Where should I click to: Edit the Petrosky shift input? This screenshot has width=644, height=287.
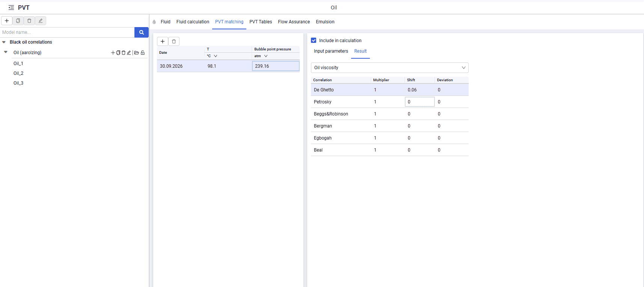(x=420, y=102)
